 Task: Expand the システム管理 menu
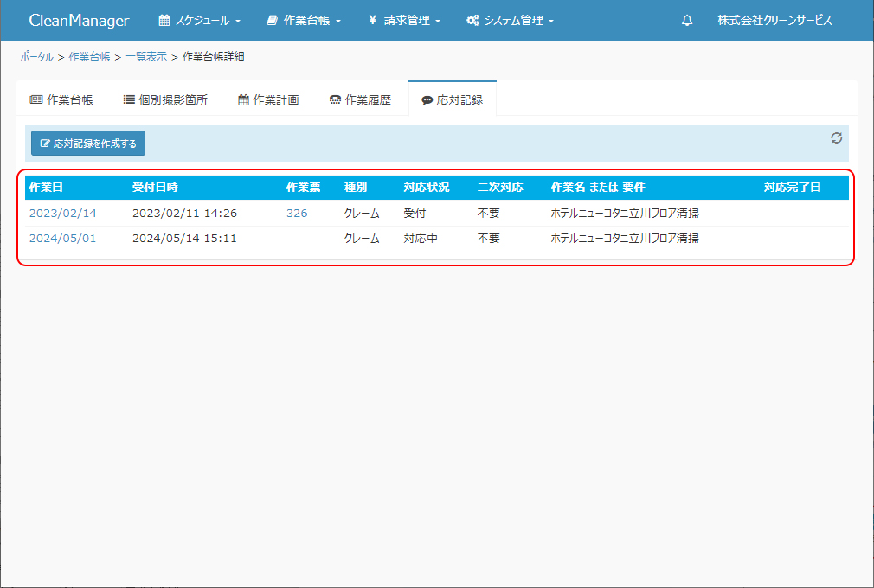(510, 21)
